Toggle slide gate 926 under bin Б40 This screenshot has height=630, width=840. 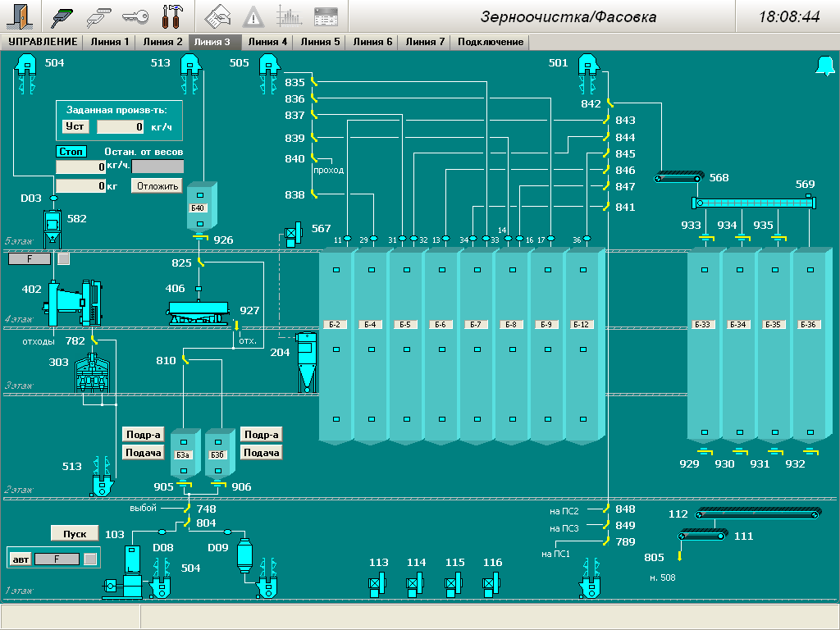(x=199, y=238)
